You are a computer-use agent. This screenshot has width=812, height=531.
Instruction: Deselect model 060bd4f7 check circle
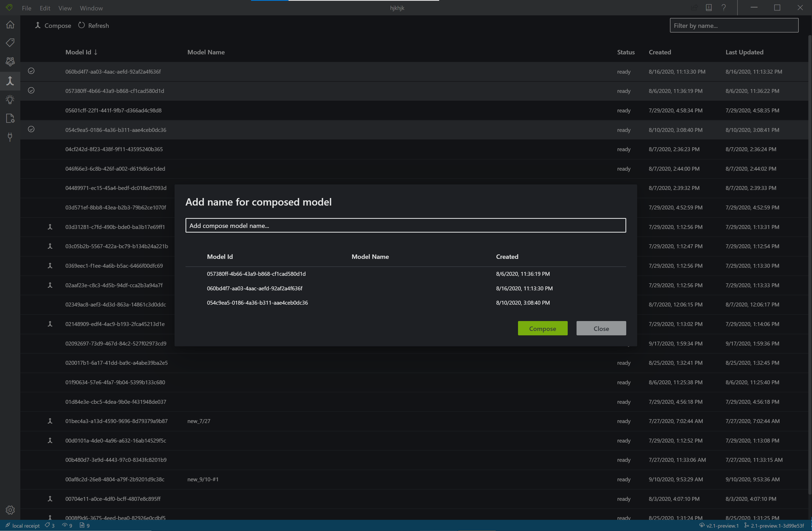31,71
